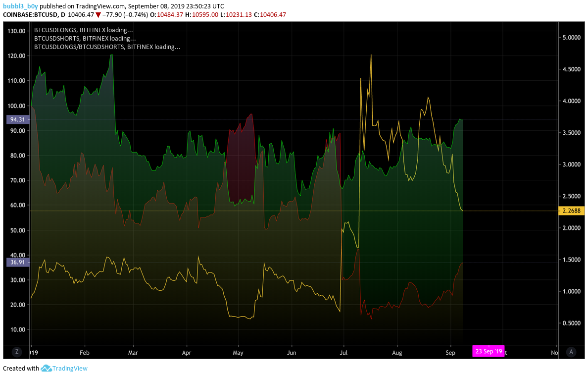Click the 4.5000 right axis value
This screenshot has width=588, height=377.
571,69
